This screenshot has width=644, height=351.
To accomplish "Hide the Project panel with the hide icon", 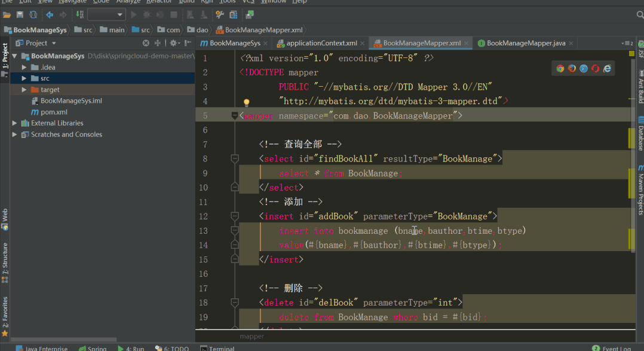I will (188, 42).
